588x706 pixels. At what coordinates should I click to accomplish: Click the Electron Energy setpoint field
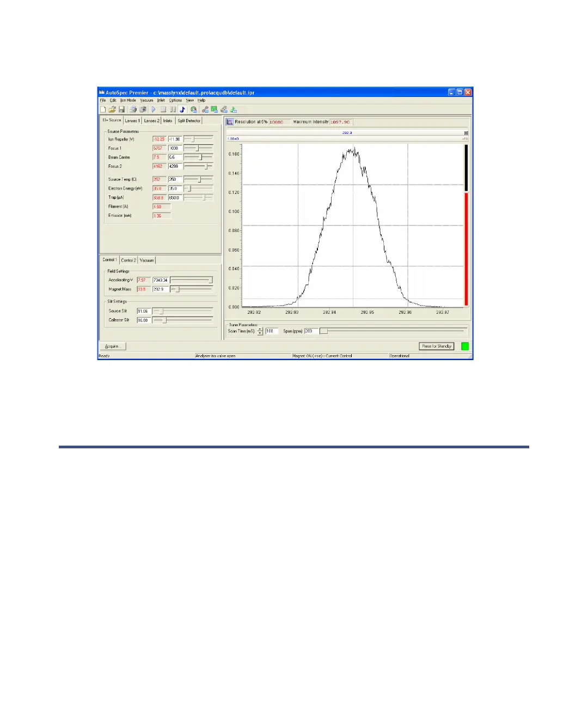click(175, 188)
